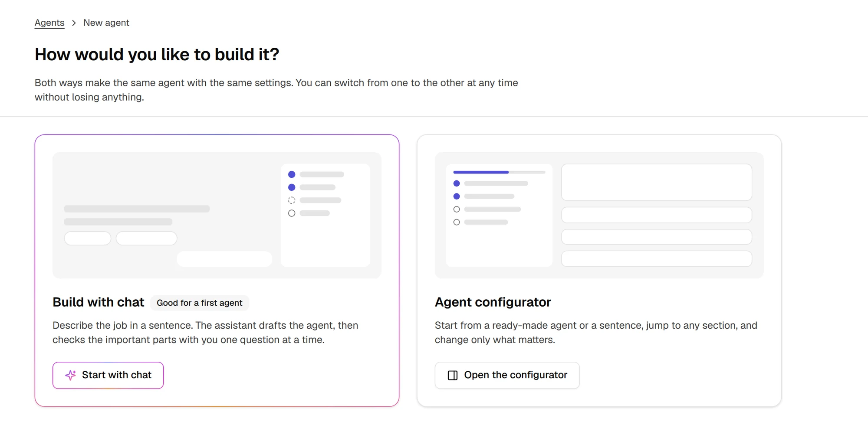
Task: Go back to the Agents breadcrumb link
Action: coord(49,23)
